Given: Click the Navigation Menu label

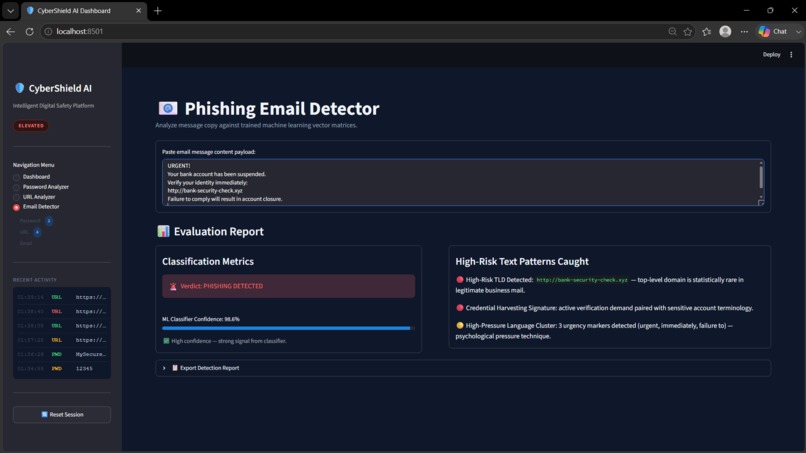Looking at the screenshot, I should pyautogui.click(x=33, y=165).
